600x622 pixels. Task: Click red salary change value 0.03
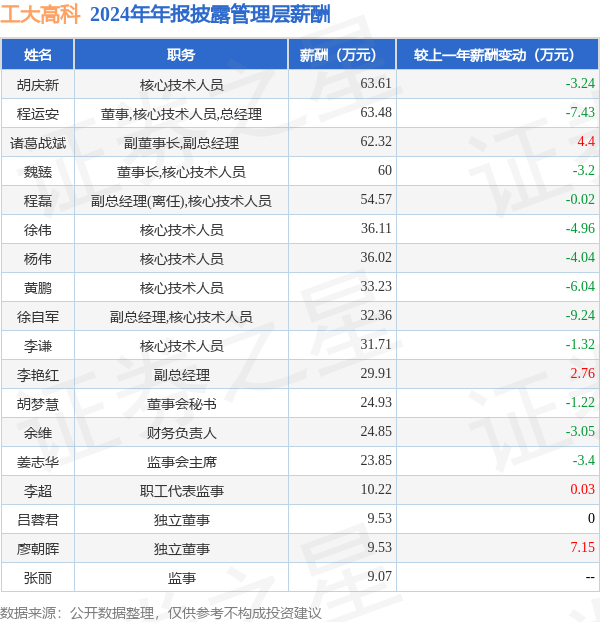point(582,489)
